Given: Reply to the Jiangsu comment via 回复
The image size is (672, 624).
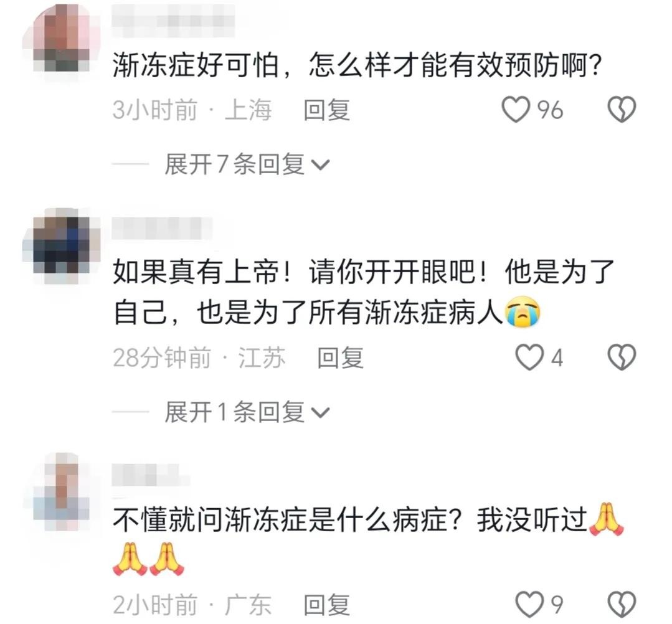Looking at the screenshot, I should (x=340, y=357).
